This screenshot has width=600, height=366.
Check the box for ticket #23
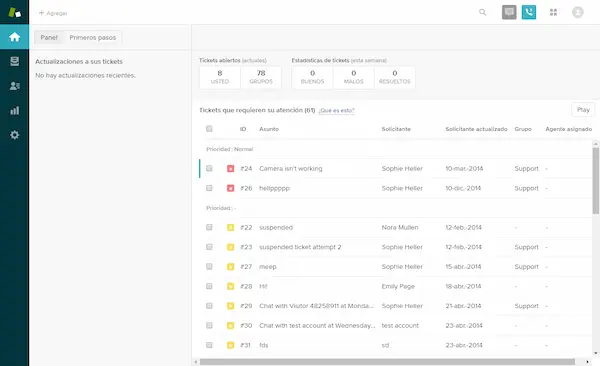click(209, 247)
